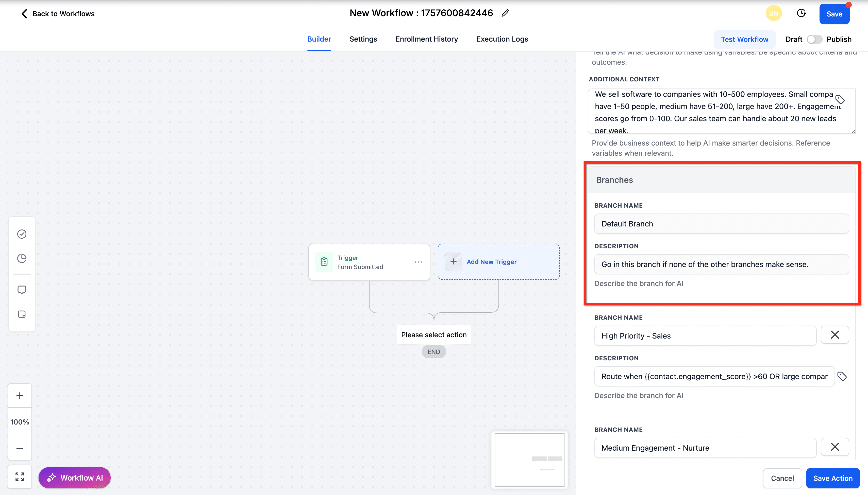Open the Enrollment History tab

tap(427, 39)
